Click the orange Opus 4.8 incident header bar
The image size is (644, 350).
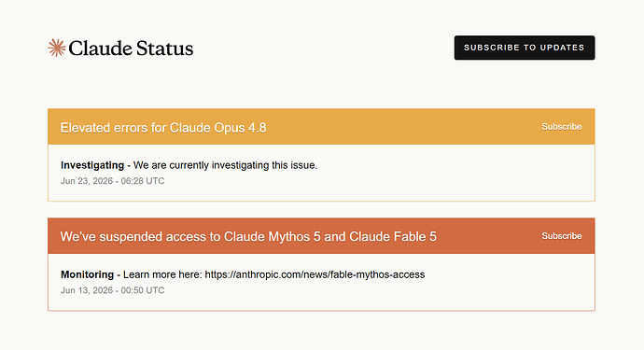pos(321,127)
